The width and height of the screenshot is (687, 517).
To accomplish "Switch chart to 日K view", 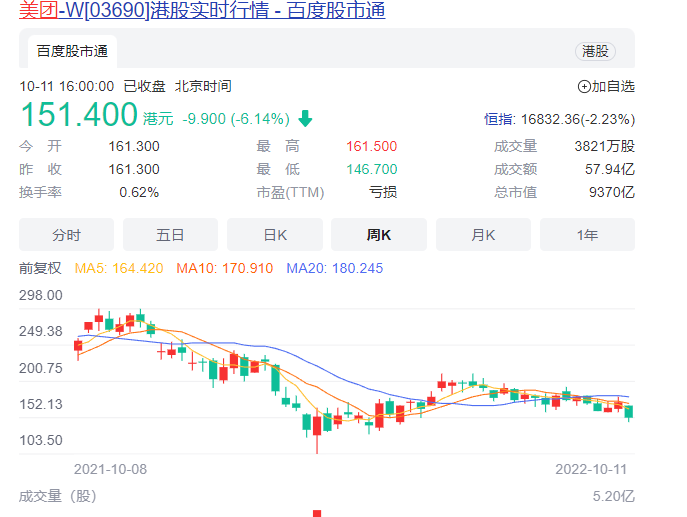I will 275,235.
